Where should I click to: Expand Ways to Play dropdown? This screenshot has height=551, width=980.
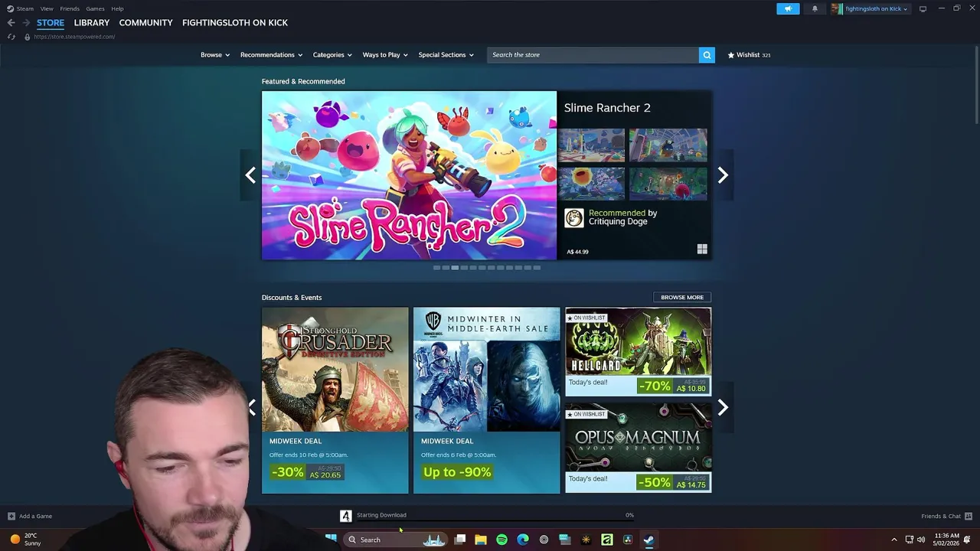point(385,54)
